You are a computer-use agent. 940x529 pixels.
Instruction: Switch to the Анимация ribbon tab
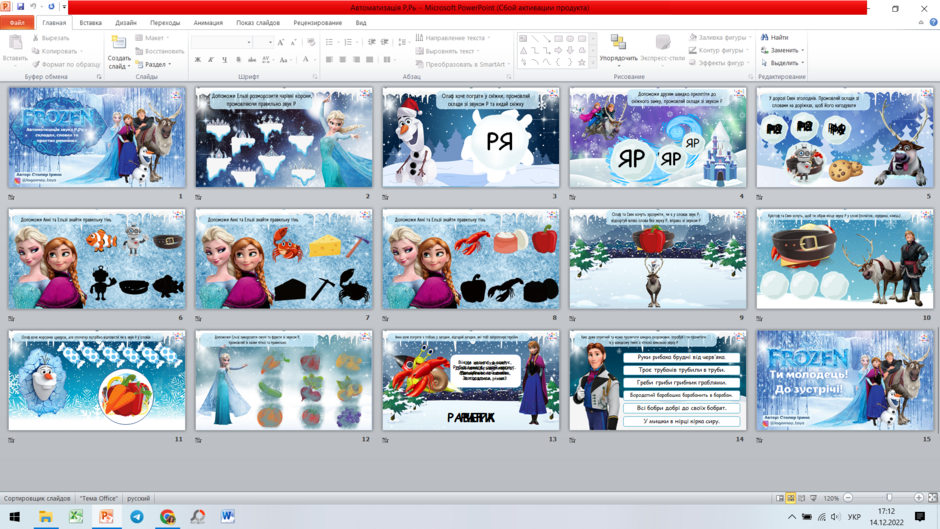point(208,23)
